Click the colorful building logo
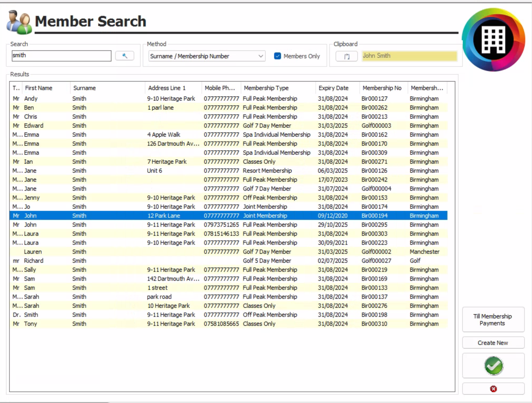This screenshot has height=403, width=532. click(x=493, y=40)
